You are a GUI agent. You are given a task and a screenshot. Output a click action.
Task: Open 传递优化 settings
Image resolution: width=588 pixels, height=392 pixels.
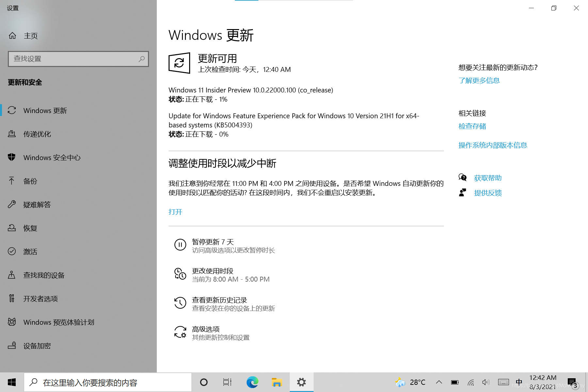[x=78, y=134]
